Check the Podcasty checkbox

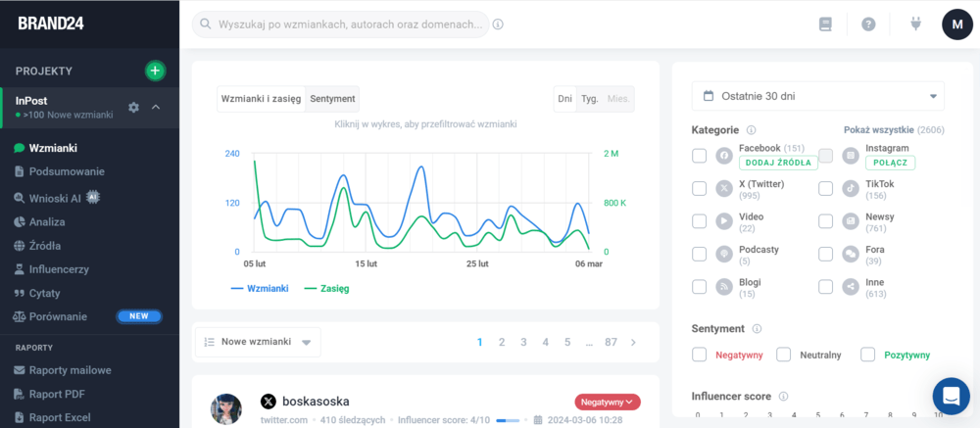pyautogui.click(x=700, y=254)
